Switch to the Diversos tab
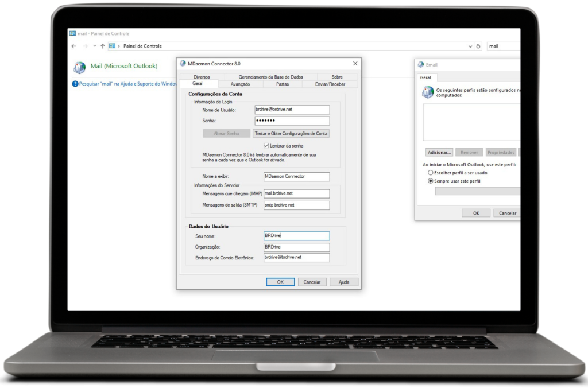 click(x=202, y=77)
